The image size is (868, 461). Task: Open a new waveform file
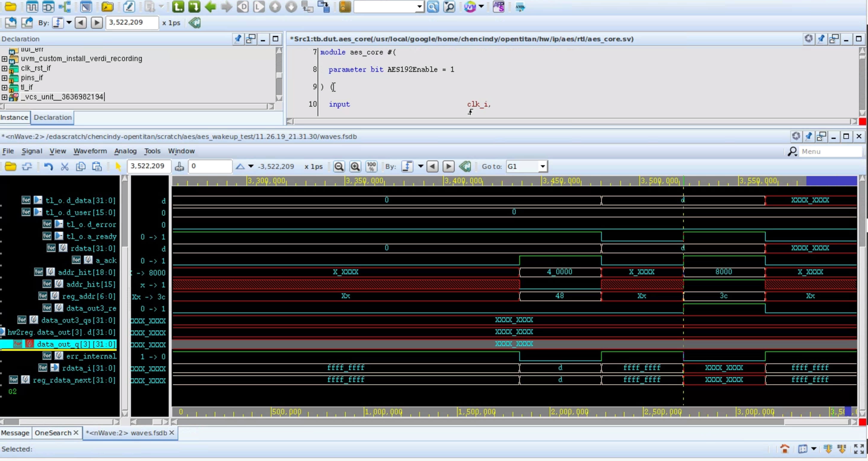coord(10,166)
